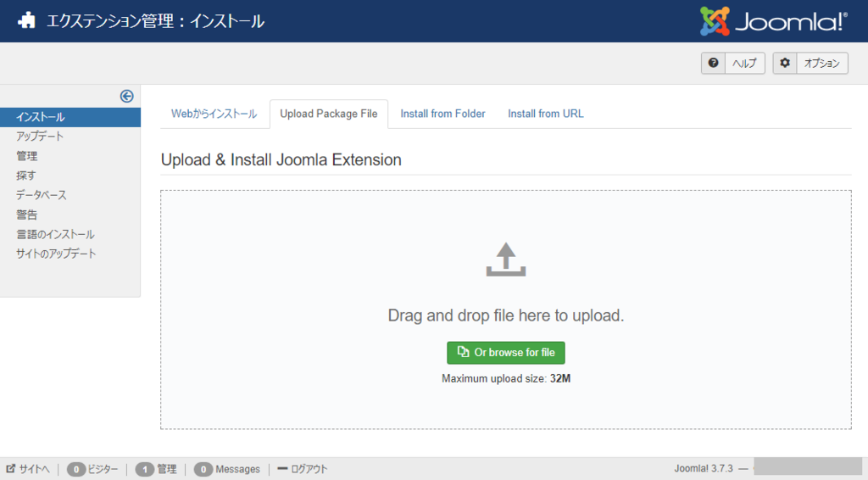Switch to Install from Folder tab
The width and height of the screenshot is (868, 480).
tap(442, 114)
